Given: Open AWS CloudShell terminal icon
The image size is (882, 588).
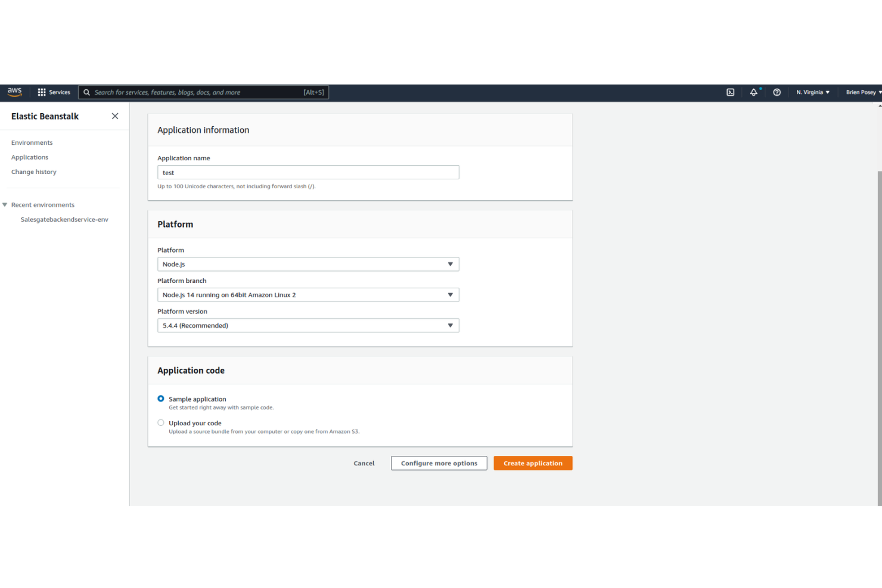Looking at the screenshot, I should point(730,92).
